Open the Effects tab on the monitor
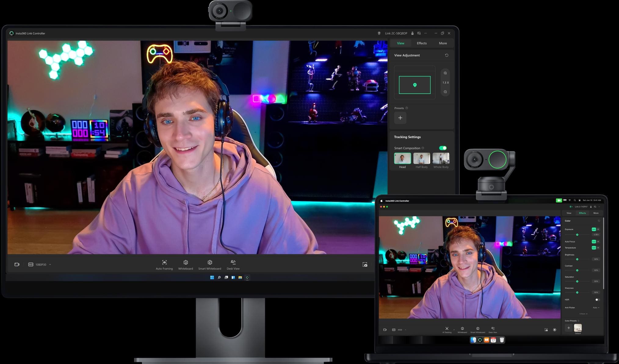The height and width of the screenshot is (364, 619). (422, 43)
